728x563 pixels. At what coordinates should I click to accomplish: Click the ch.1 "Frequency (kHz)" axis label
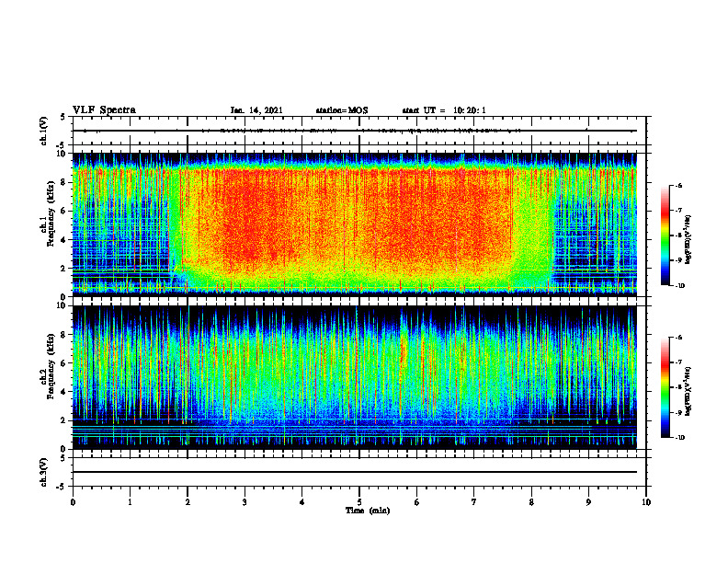(51, 213)
